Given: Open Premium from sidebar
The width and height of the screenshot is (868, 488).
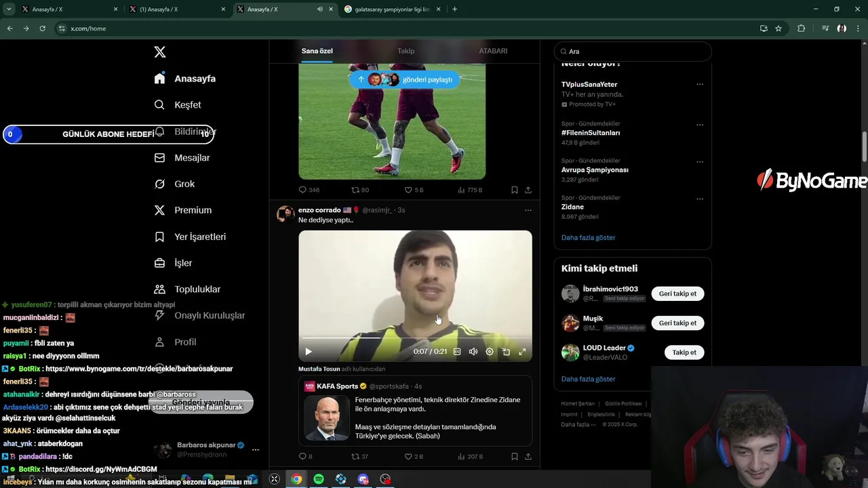Looking at the screenshot, I should coord(183,210).
